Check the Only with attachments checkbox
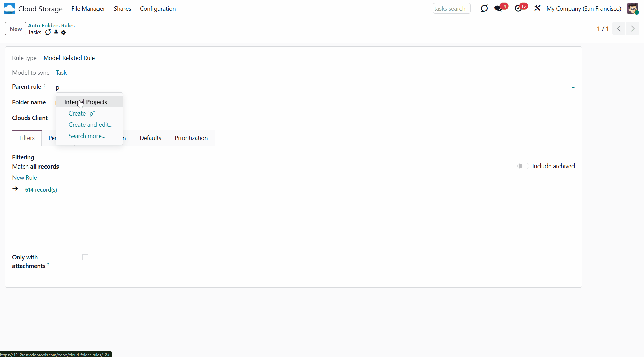Viewport: 644px width, 357px height. (x=85, y=257)
